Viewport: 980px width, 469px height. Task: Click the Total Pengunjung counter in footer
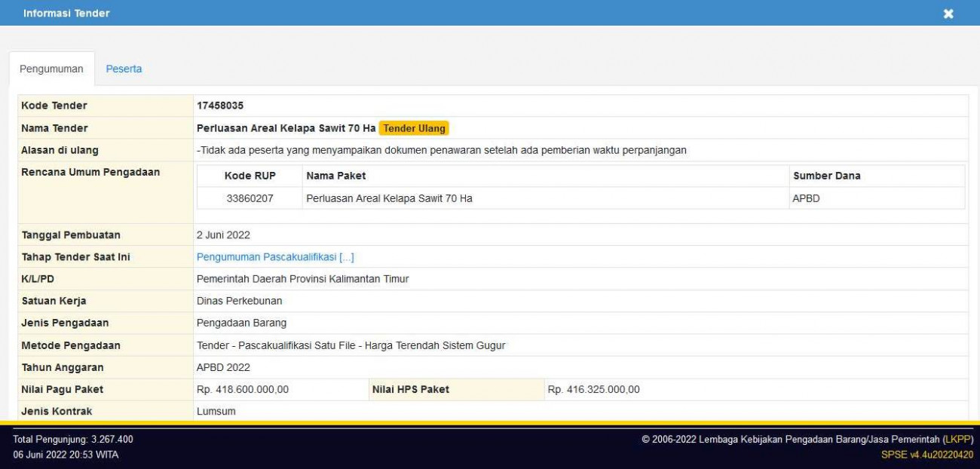pos(73,439)
